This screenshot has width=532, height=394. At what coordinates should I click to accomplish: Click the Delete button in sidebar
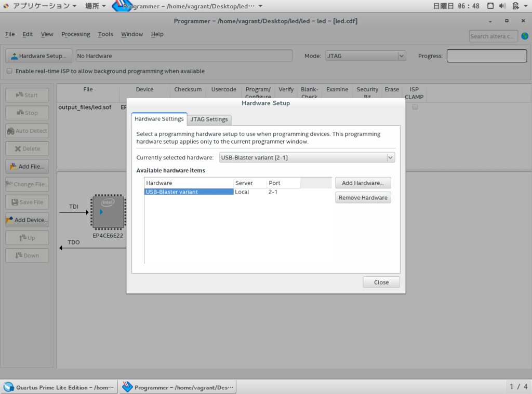tap(27, 148)
